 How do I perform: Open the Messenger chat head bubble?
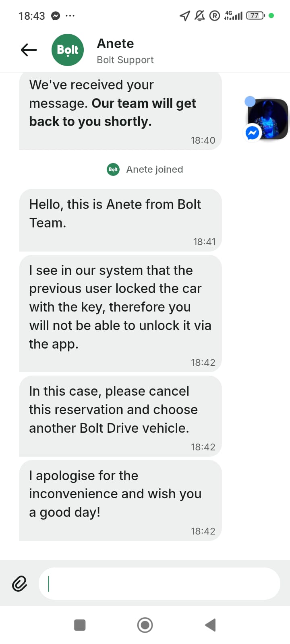click(x=267, y=119)
